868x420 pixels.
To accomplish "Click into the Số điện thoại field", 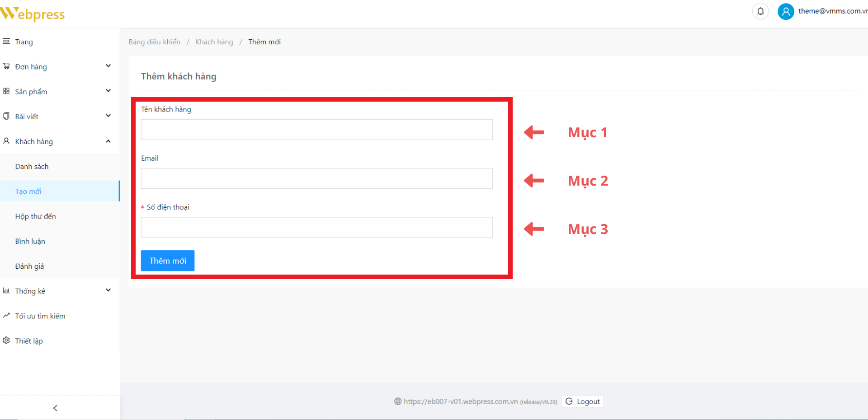I will click(316, 228).
